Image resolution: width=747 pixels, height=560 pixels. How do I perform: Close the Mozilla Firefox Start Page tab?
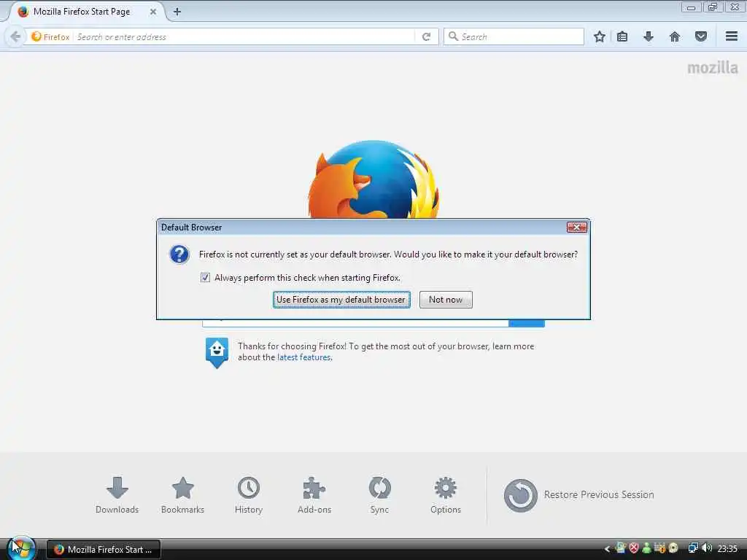click(153, 12)
